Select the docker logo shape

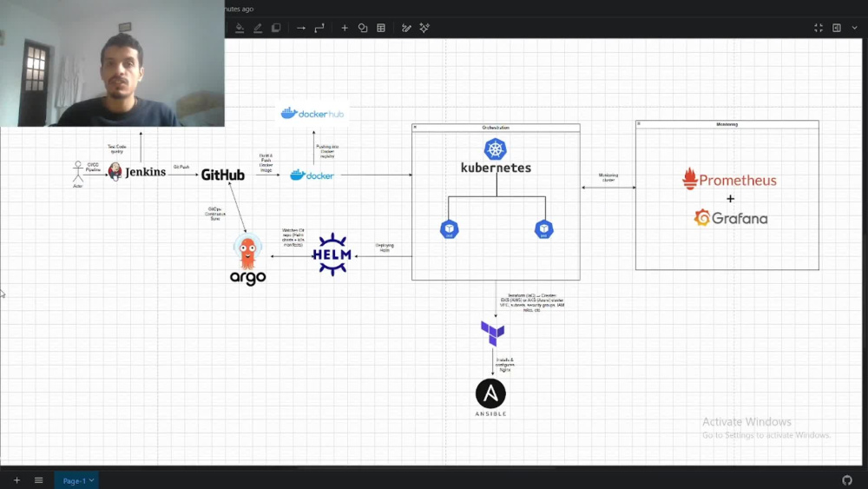[x=312, y=175]
